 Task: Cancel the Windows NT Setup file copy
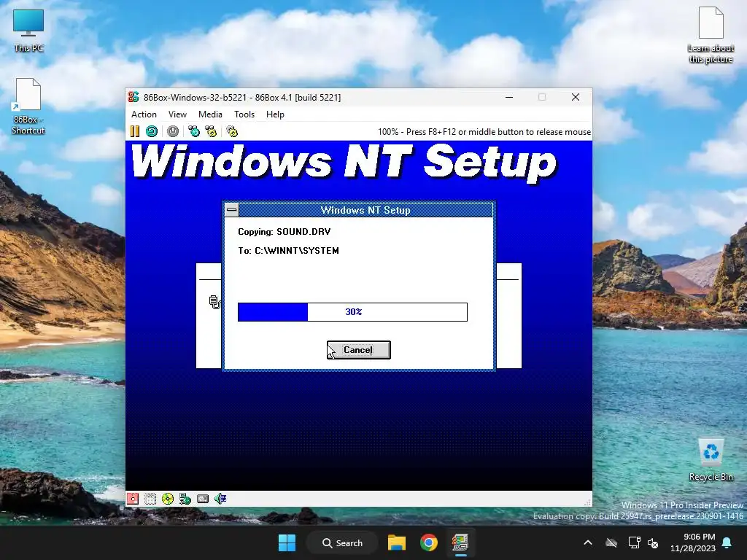[359, 350]
